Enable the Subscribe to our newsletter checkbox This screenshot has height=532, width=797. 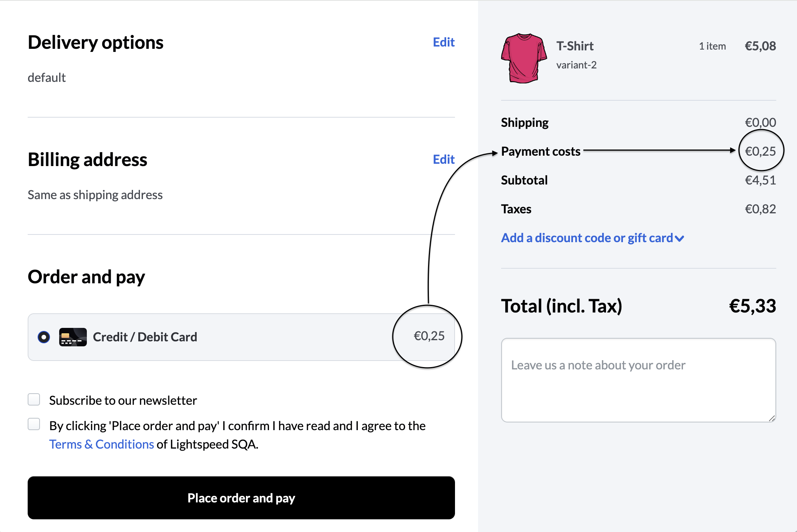pos(33,400)
